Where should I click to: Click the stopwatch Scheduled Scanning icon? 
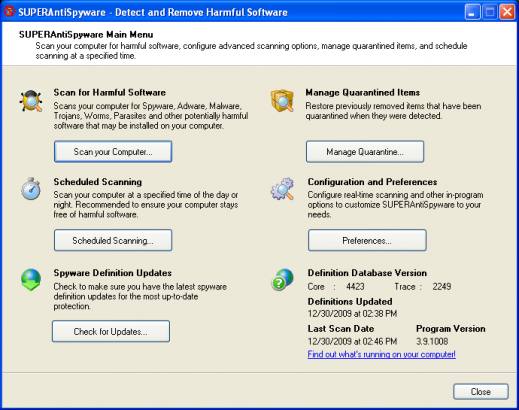coord(31,189)
